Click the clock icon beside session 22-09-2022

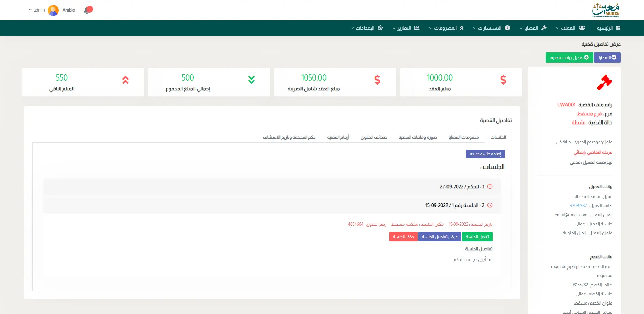[x=490, y=187]
